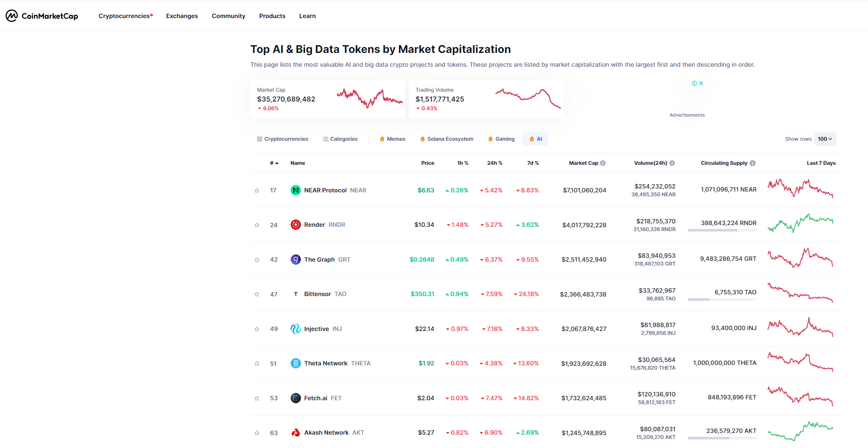Click the Volume(24h) info icon
The height and width of the screenshot is (448, 868).
(672, 163)
